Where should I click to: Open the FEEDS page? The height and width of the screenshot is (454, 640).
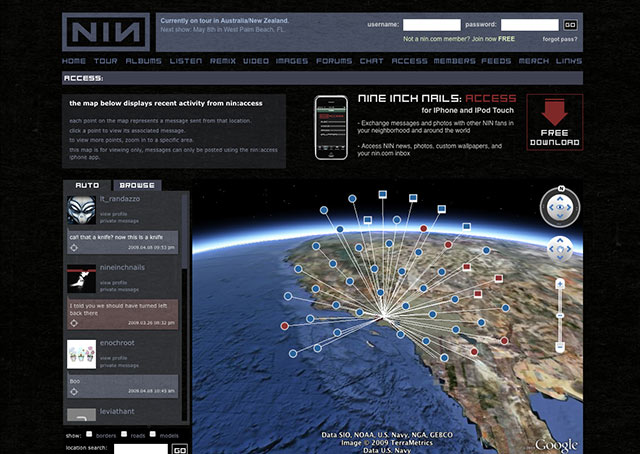pos(496,61)
